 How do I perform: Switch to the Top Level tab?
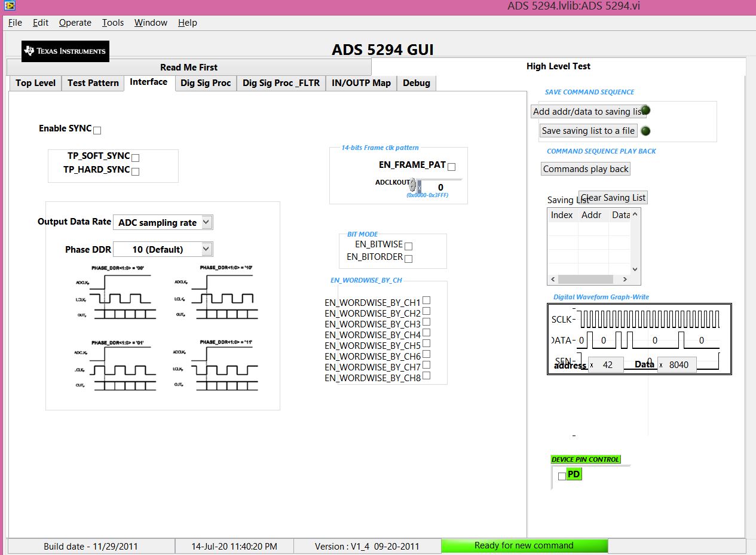(35, 83)
